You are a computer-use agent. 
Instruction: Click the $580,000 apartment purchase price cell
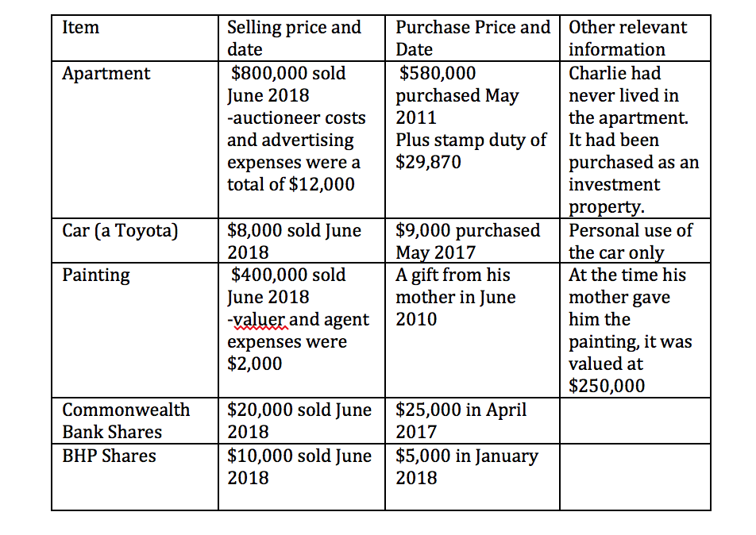[x=472, y=117]
